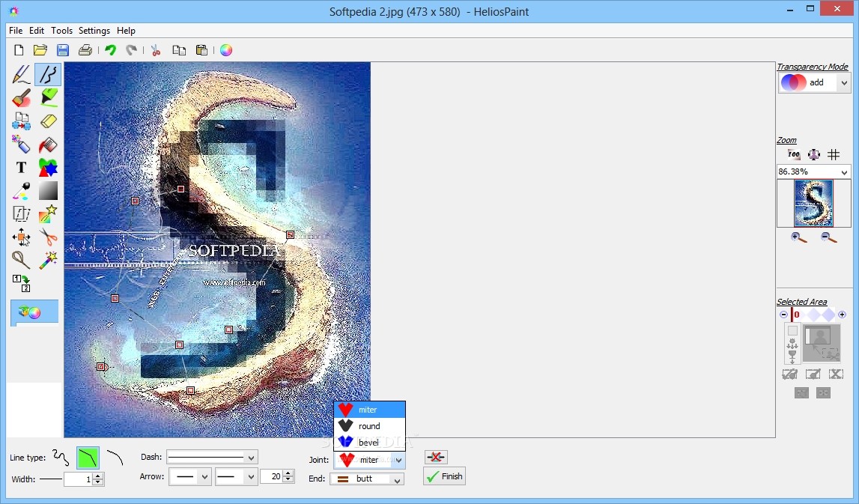
Task: Choose the star effects tool
Action: coord(48,214)
